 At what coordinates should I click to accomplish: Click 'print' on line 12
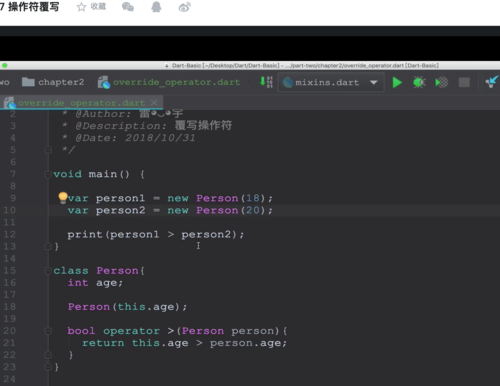tap(85, 235)
